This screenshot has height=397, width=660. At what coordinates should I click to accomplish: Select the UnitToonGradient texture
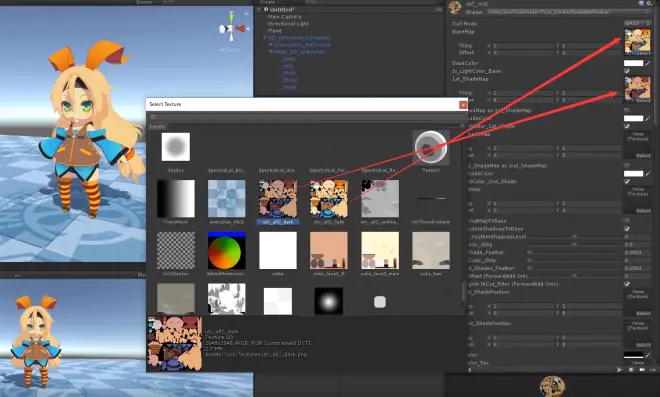click(x=431, y=199)
